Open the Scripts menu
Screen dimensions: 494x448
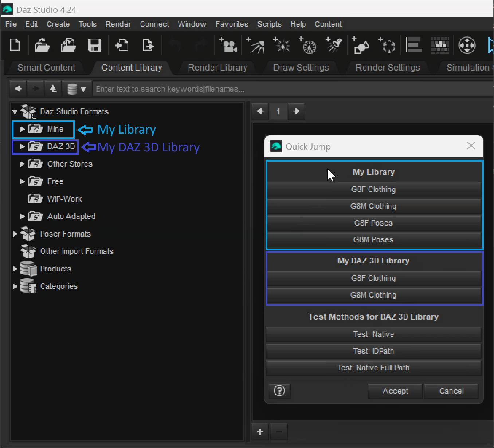click(x=270, y=24)
